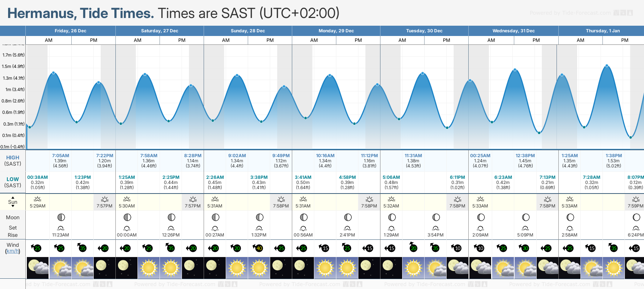The image size is (644, 289).
Task: Select the Wednesday, 31 Dec day header
Action: tap(514, 31)
